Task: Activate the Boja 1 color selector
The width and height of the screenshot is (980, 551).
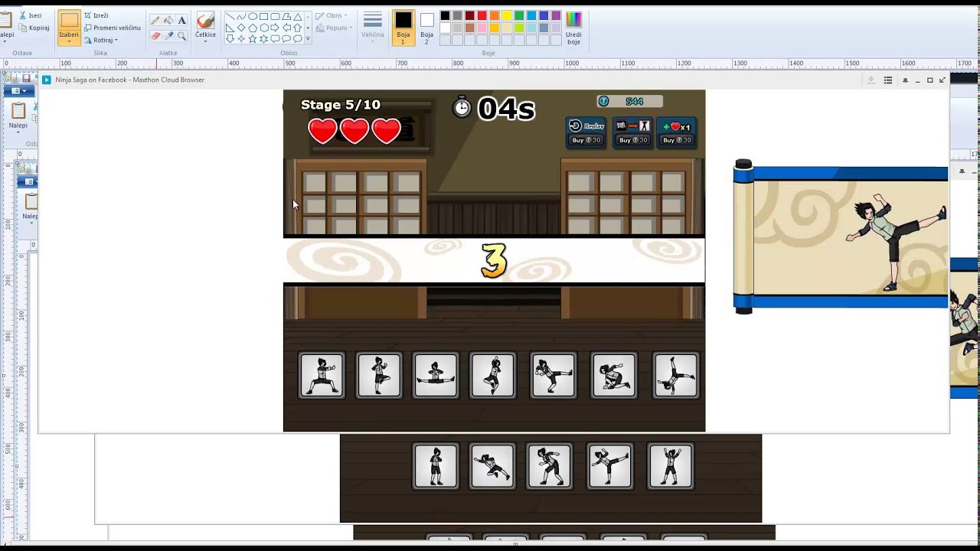Action: coord(403,28)
